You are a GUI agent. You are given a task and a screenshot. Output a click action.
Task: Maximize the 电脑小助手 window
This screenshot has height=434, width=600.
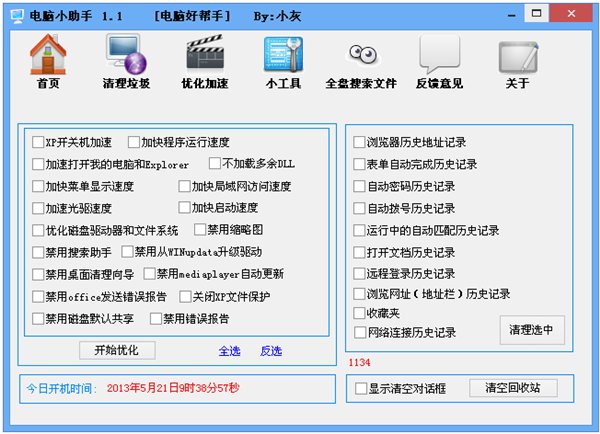[536, 13]
